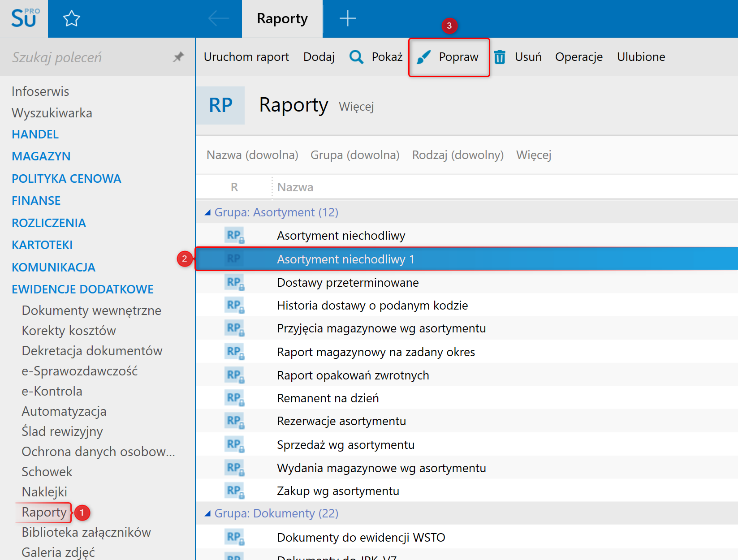Select Raport opakowań zwrotnych row
738x560 pixels.
point(353,375)
